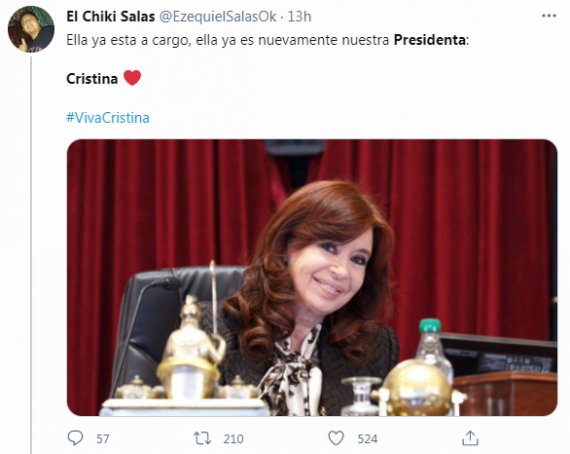Click the water bottle in the photo
570x454 pixels.
click(434, 351)
